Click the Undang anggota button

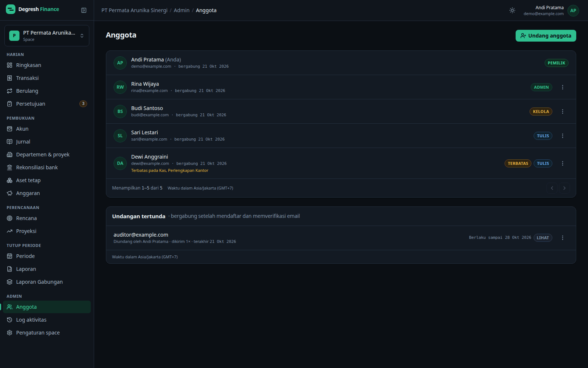coord(546,36)
